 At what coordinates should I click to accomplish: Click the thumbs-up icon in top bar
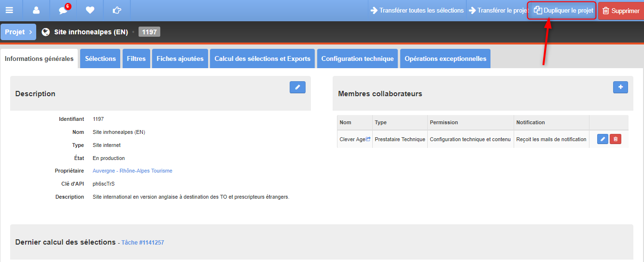(116, 10)
